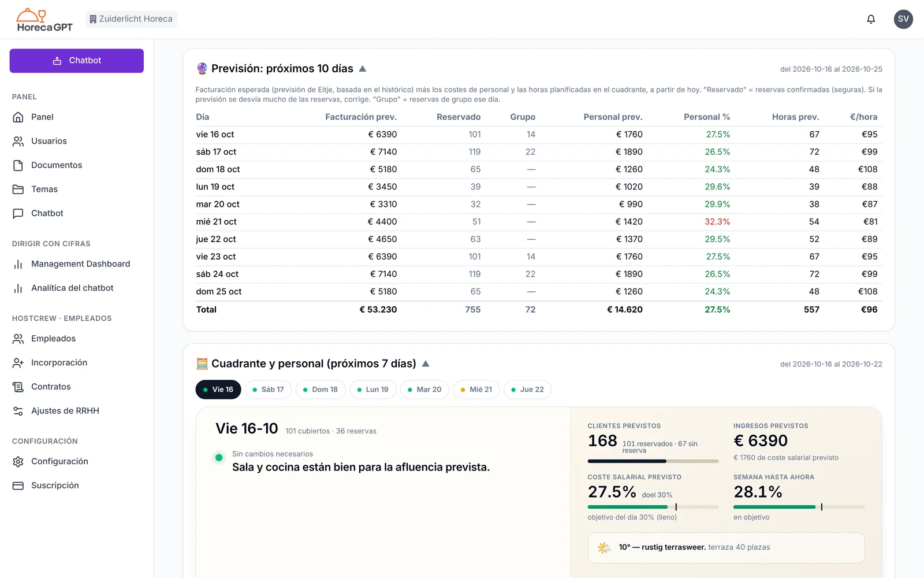Click the purple Chatbot button

pos(77,61)
